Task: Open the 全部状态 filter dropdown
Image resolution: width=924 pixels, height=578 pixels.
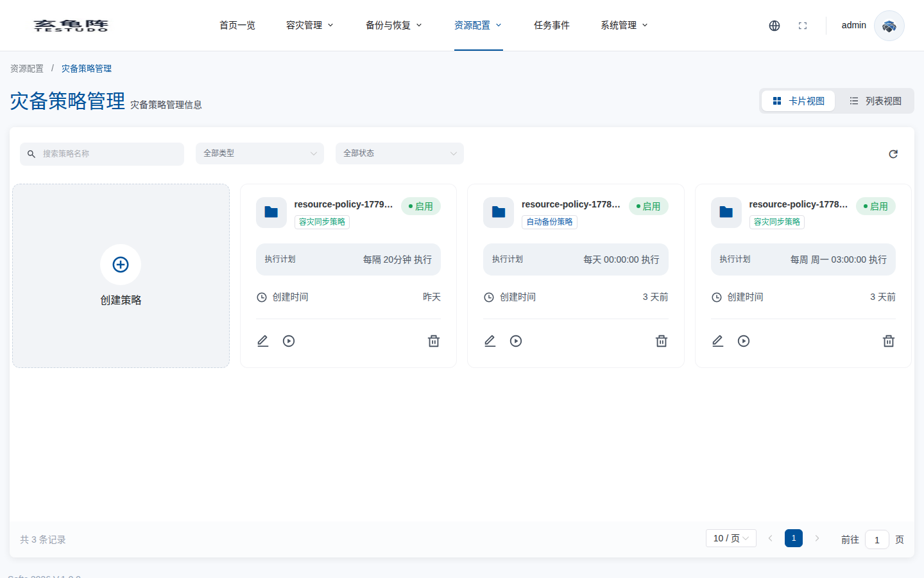Action: click(x=400, y=153)
